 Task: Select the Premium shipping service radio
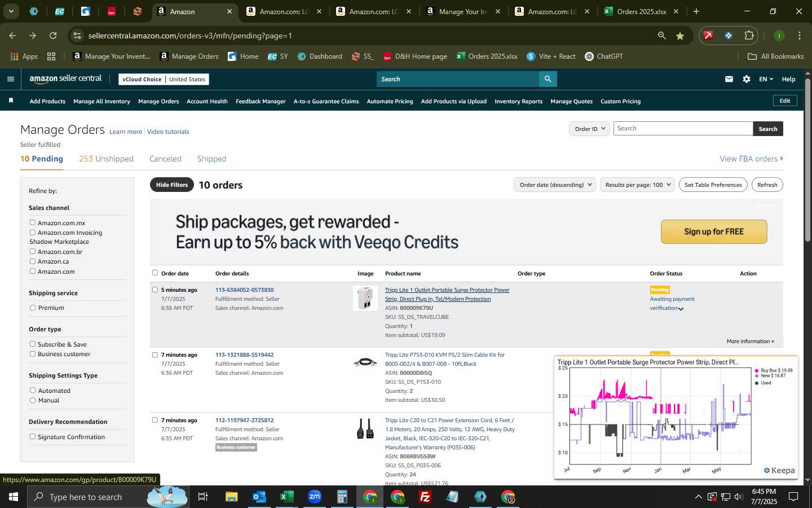[x=33, y=308]
